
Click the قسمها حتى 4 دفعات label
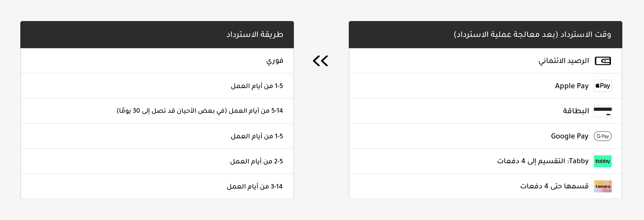555,186
